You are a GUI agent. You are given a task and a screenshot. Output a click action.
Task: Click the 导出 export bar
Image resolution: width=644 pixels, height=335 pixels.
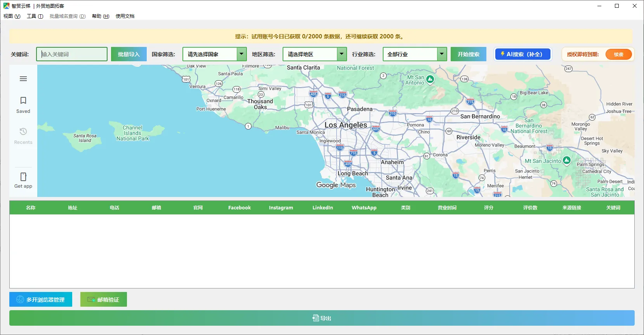tap(322, 318)
